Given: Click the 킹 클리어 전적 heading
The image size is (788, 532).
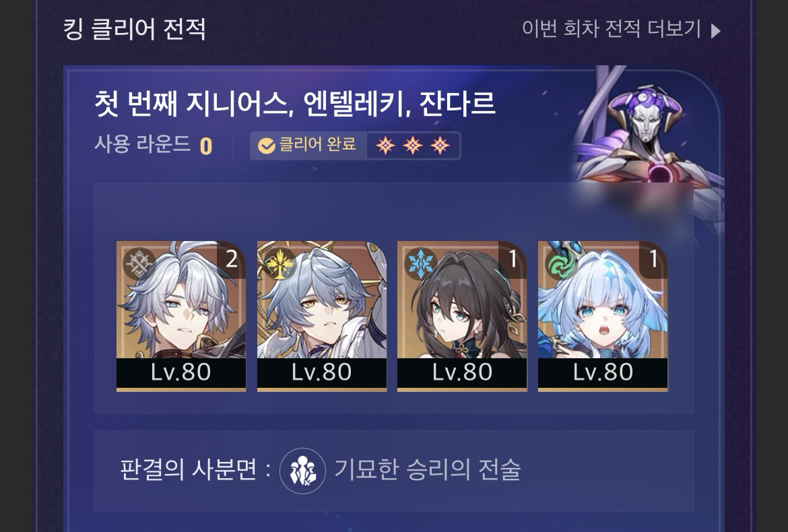Looking at the screenshot, I should coord(134,29).
